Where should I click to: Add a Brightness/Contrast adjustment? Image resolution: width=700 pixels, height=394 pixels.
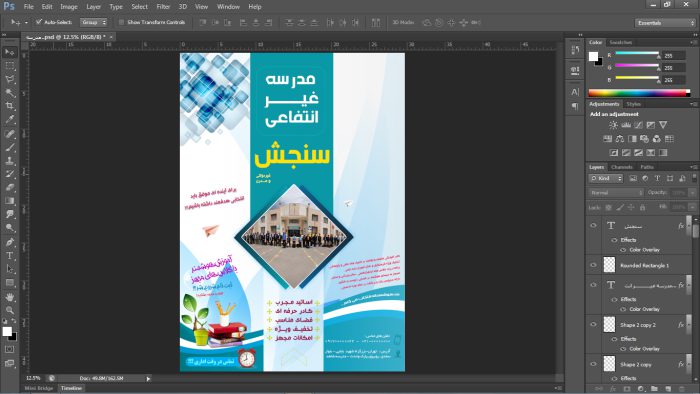613,125
